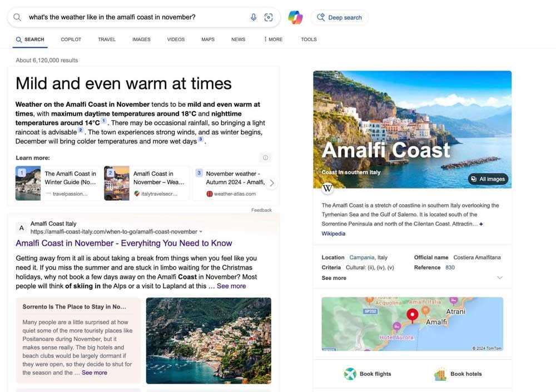Image resolution: width=556 pixels, height=392 pixels.
Task: Click the magnifier icon in the search bar
Action: (x=17, y=17)
